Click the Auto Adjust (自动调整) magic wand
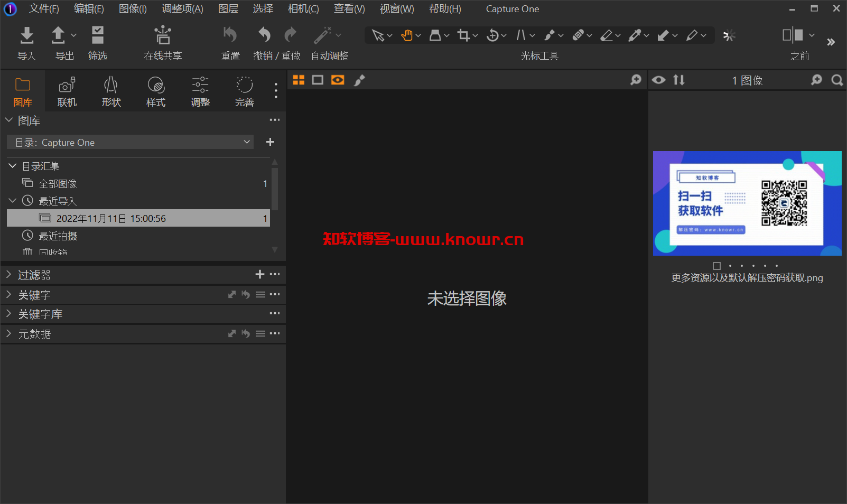Image resolution: width=847 pixels, height=504 pixels. coord(322,35)
